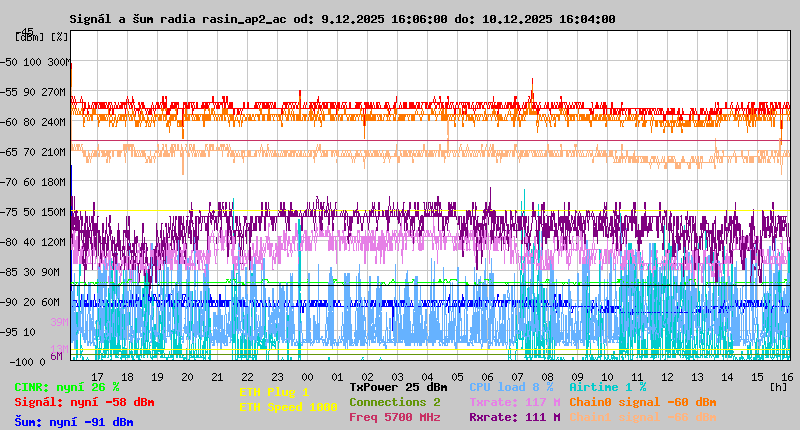Select the pink Txrate legend label
The height and width of the screenshot is (430, 800).
tap(515, 402)
